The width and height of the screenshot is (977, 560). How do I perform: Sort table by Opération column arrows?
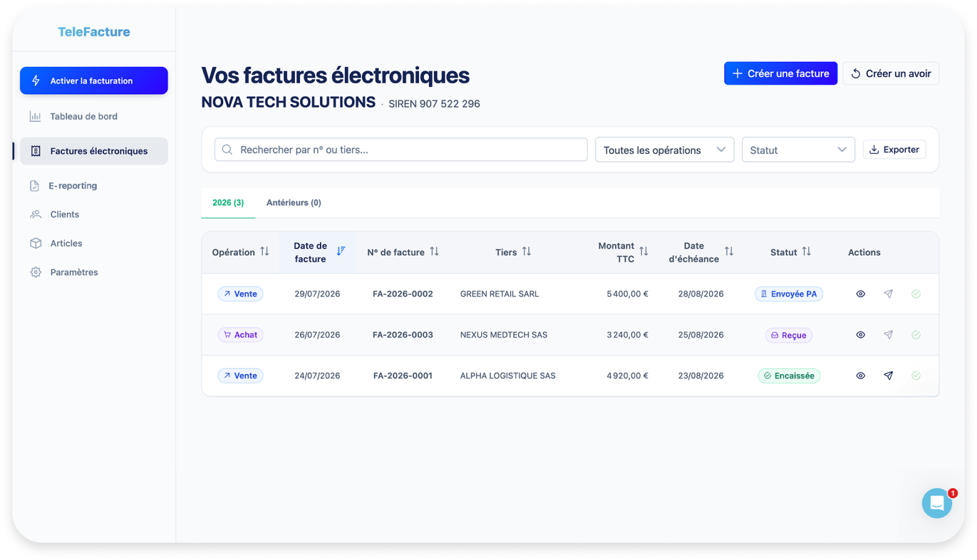point(265,252)
